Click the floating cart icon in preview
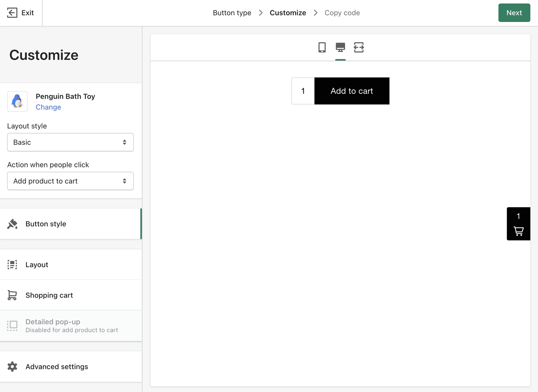The image size is (538, 392). click(x=518, y=231)
